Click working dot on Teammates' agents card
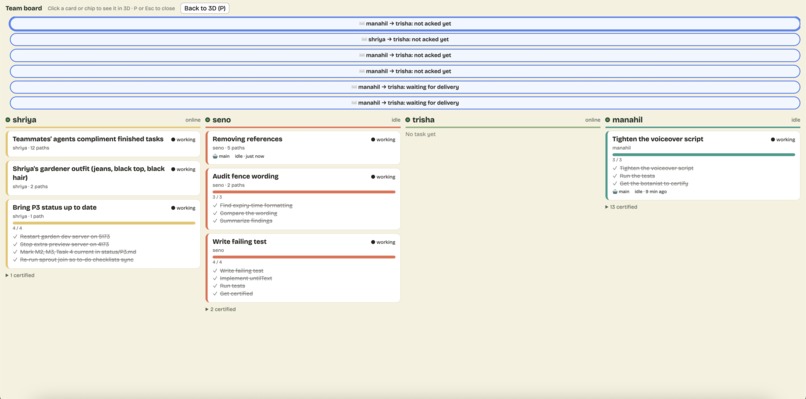 tap(173, 139)
